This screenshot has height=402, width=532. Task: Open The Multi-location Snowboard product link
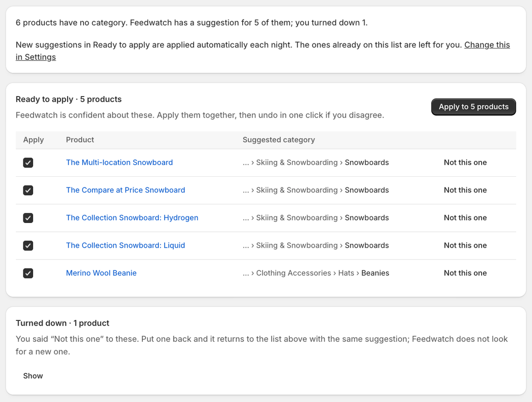click(119, 162)
